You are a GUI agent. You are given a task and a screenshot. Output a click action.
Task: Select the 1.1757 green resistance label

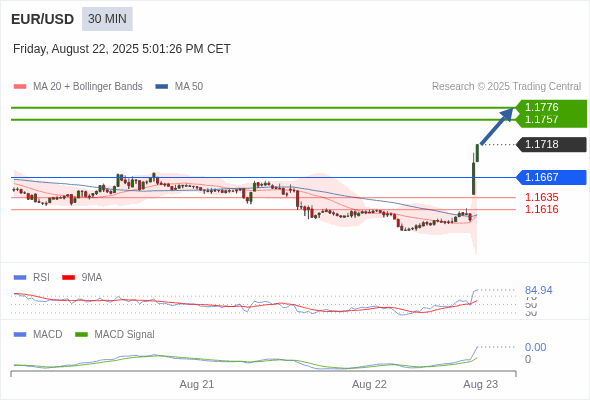point(542,119)
